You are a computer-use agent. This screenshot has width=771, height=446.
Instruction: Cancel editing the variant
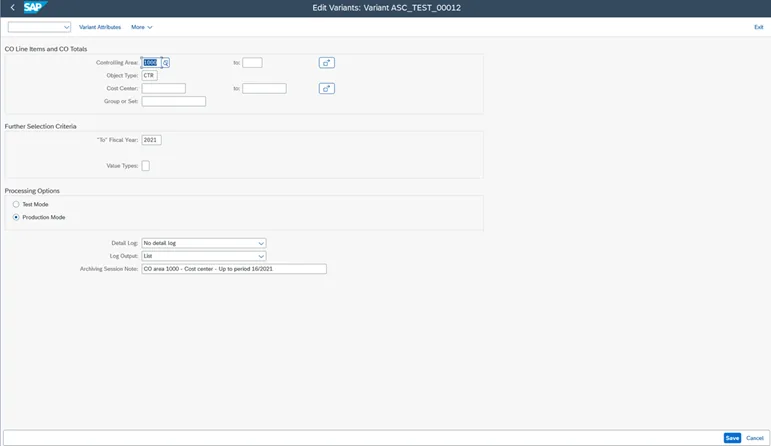click(755, 438)
